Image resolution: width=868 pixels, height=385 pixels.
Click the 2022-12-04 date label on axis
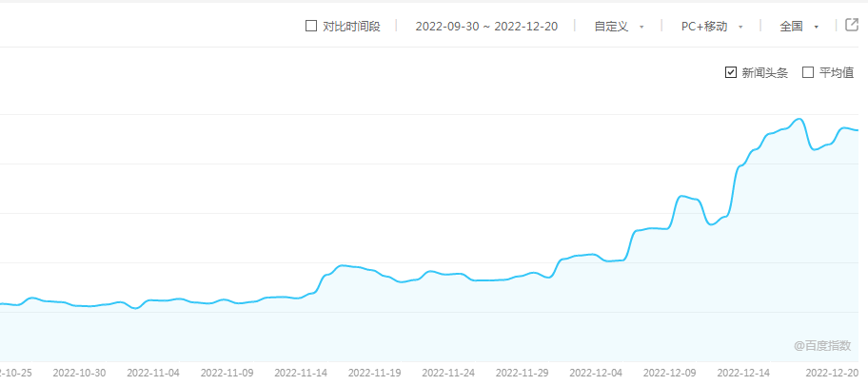[x=596, y=373]
